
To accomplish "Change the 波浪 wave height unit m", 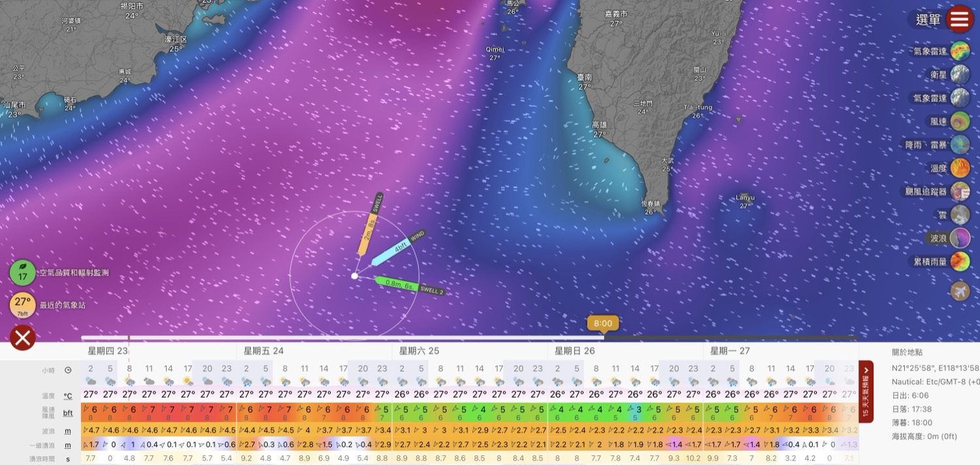I will (x=68, y=431).
